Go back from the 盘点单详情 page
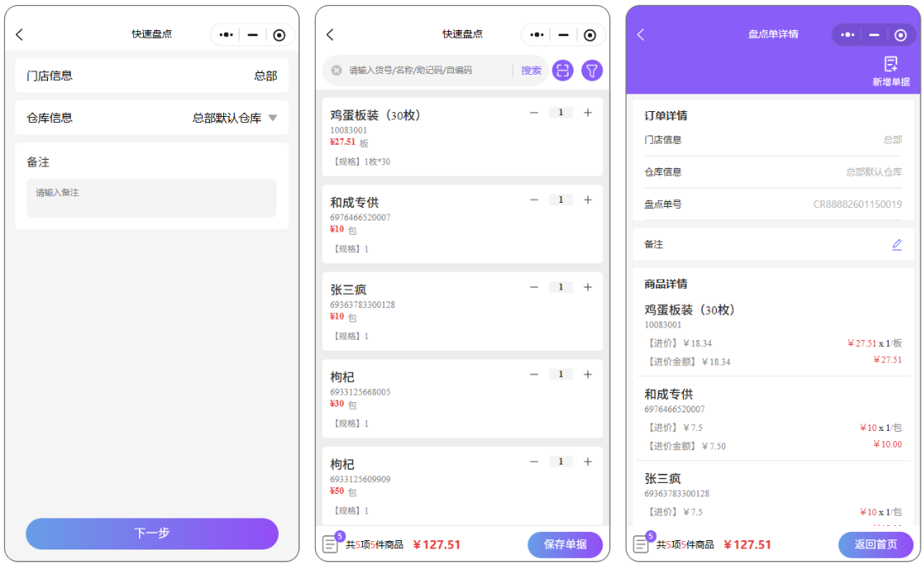Image resolution: width=924 pixels, height=563 pixels. (640, 35)
